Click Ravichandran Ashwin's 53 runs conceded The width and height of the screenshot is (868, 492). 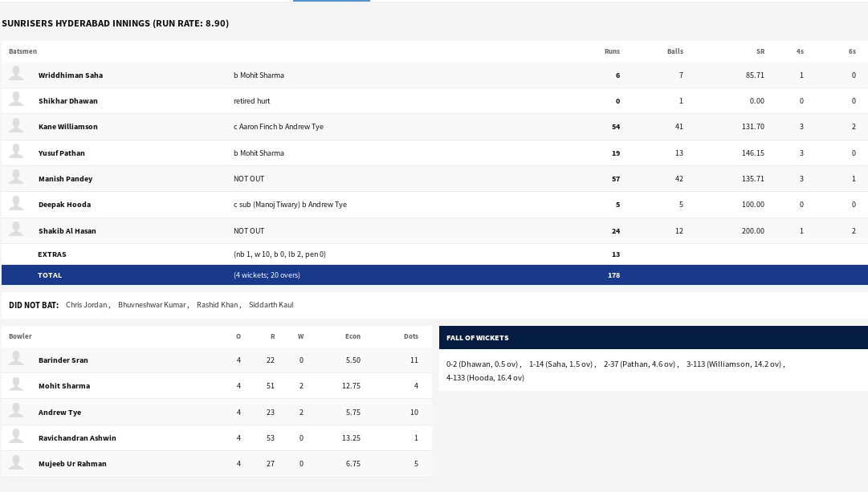[270, 438]
